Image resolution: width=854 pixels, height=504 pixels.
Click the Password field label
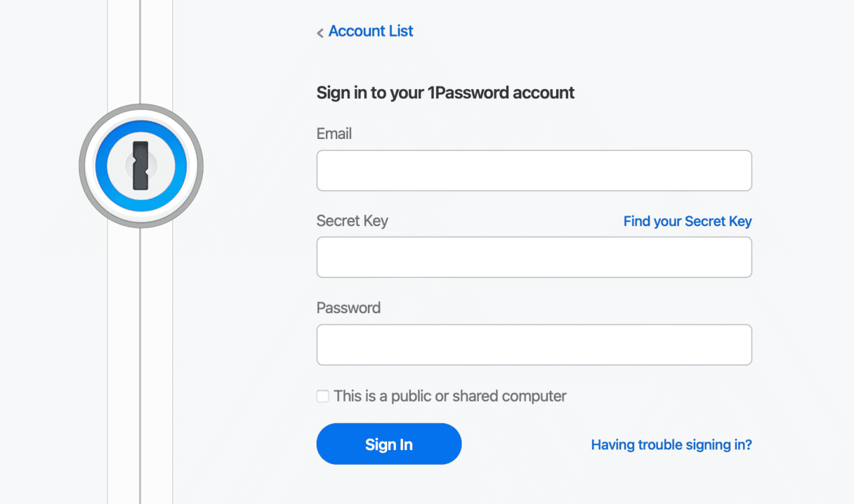(349, 307)
